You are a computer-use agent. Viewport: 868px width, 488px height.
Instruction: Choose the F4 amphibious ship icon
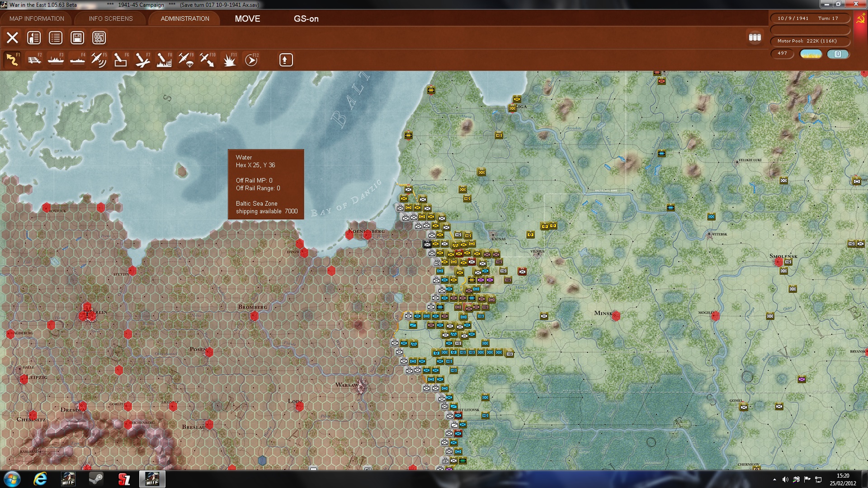pos(77,60)
